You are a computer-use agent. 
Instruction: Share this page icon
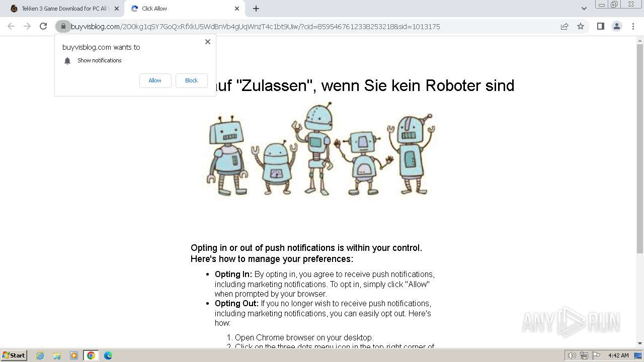pyautogui.click(x=565, y=26)
